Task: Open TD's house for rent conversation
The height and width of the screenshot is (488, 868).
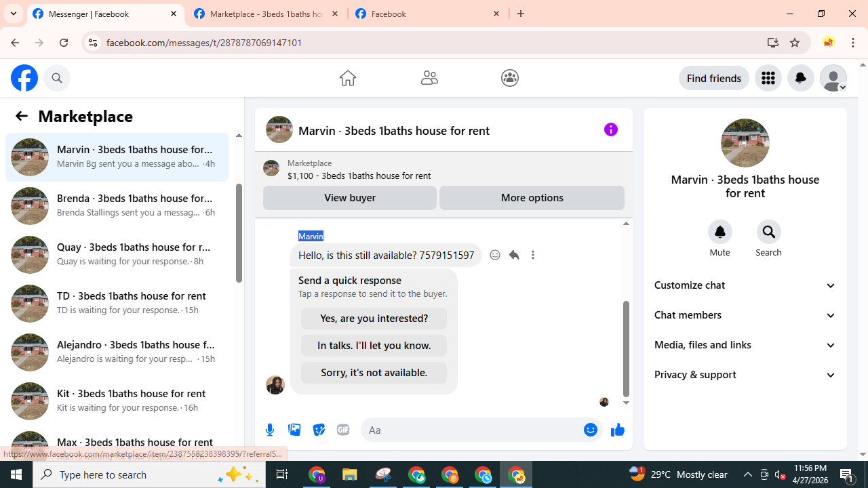Action: coord(117,304)
